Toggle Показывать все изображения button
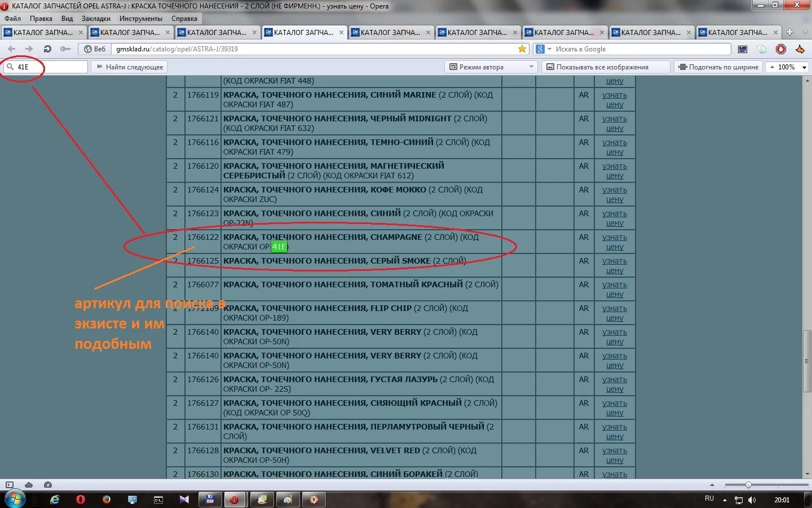The image size is (812, 508). (x=606, y=67)
